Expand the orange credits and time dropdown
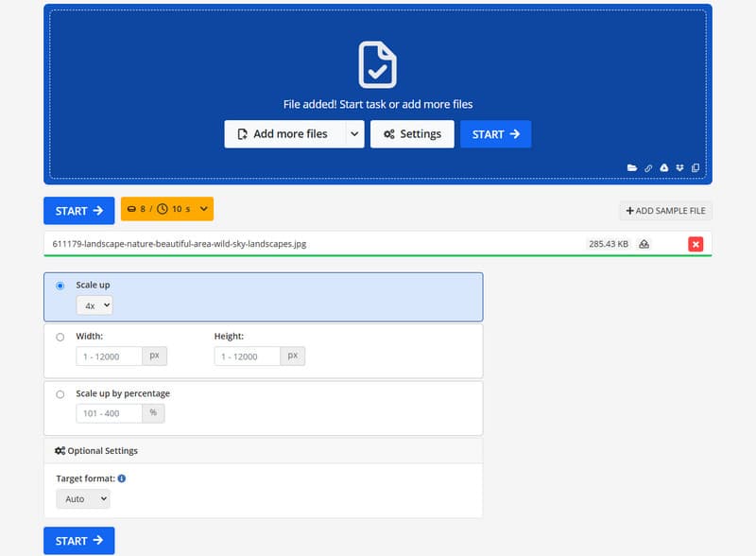756x556 pixels. 167,209
